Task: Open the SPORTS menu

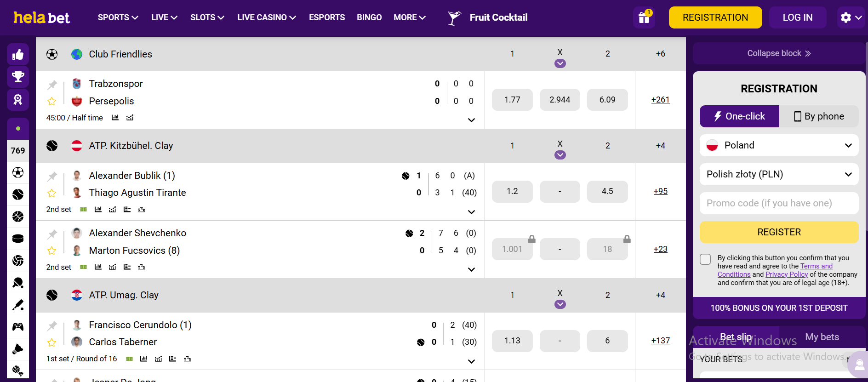Action: [118, 17]
